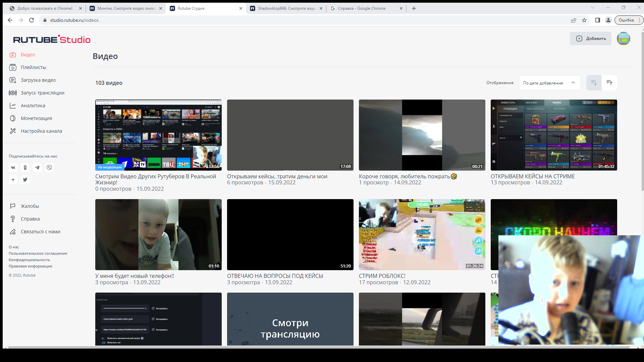This screenshot has width=644, height=362.
Task: Toggle the Chrome side panel
Action: click(x=597, y=20)
